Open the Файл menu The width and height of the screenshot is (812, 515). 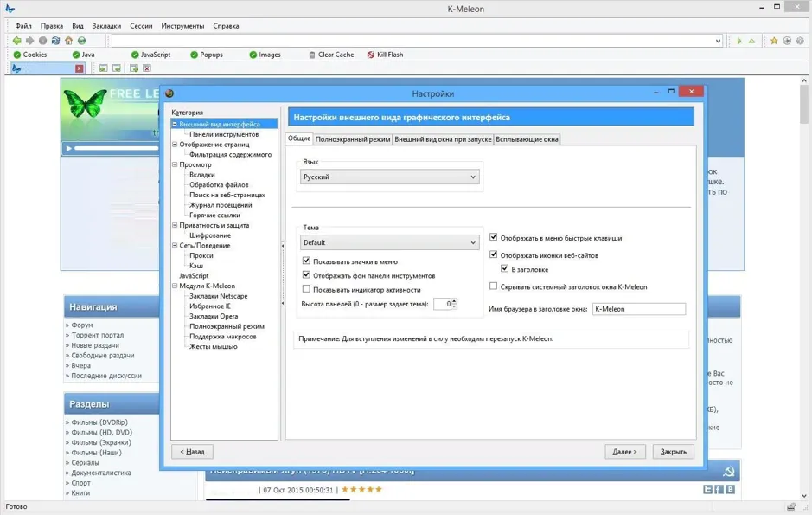(23, 26)
